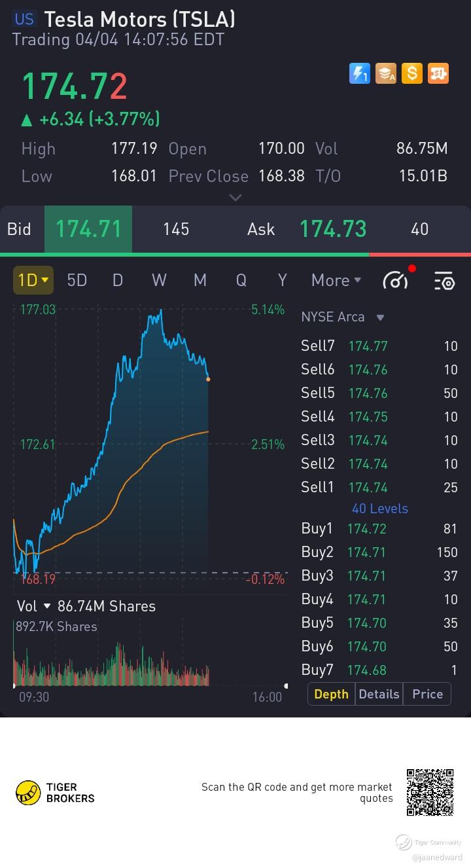The height and width of the screenshot is (868, 471).
Task: Tap the Vol value 86.75M
Action: pos(422,149)
